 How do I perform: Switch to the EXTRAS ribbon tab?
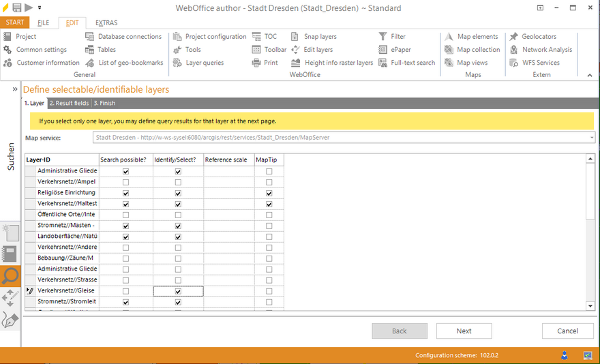click(106, 23)
